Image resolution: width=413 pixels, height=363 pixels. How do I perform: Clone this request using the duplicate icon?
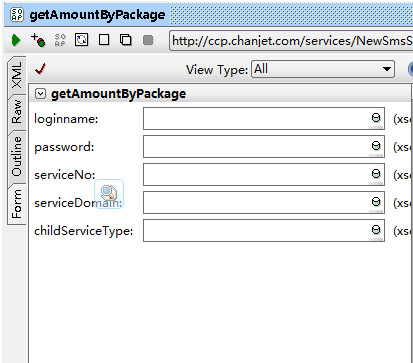(x=126, y=40)
